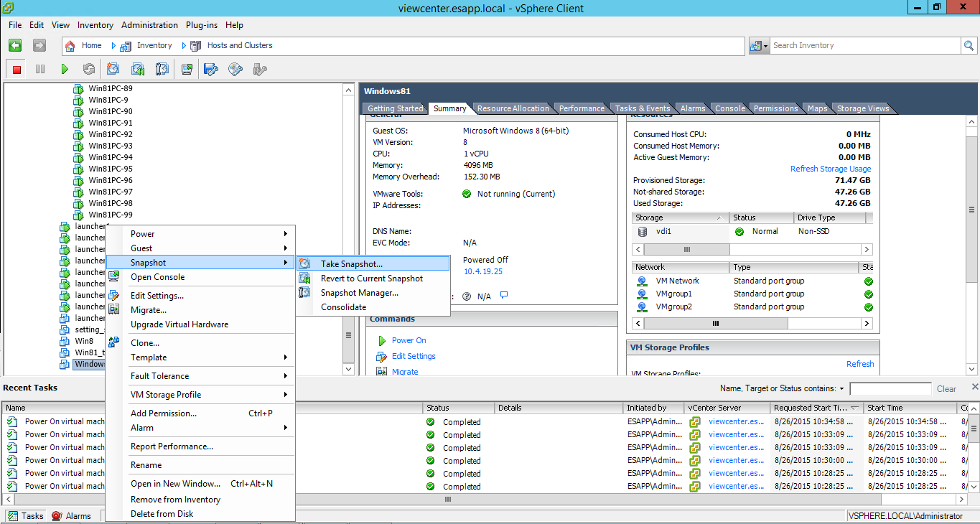Choose Clone... in the context menu

145,343
